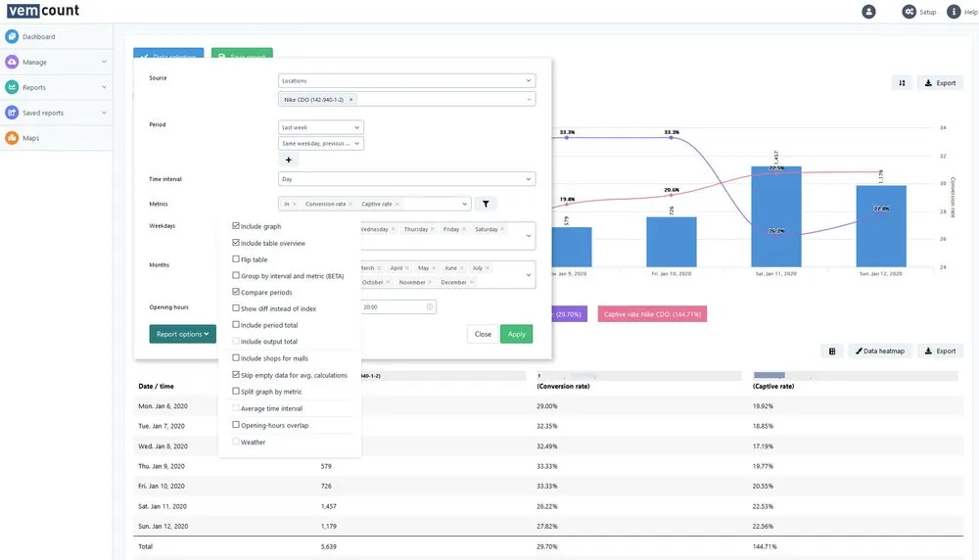The image size is (979, 560).
Task: Uncheck Include table overview
Action: point(236,242)
